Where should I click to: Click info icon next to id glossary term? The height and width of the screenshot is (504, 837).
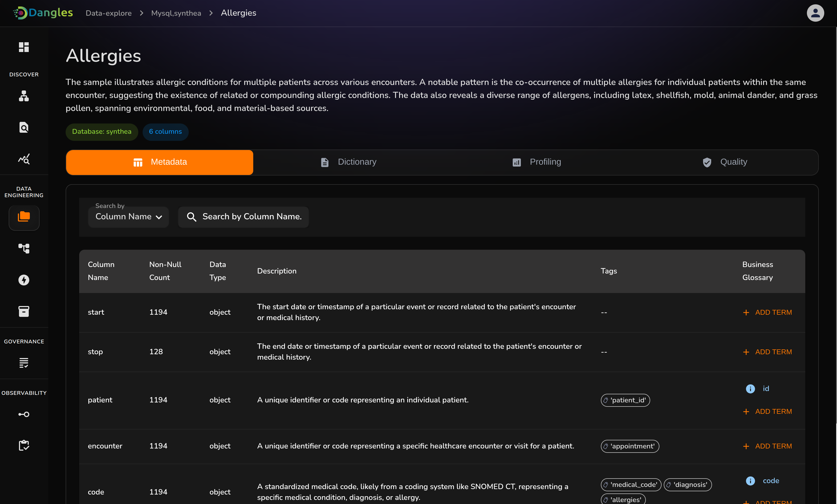coord(750,389)
